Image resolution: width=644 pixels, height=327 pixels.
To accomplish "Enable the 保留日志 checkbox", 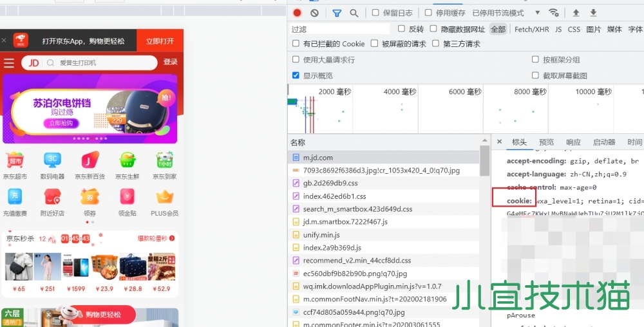I will [375, 13].
